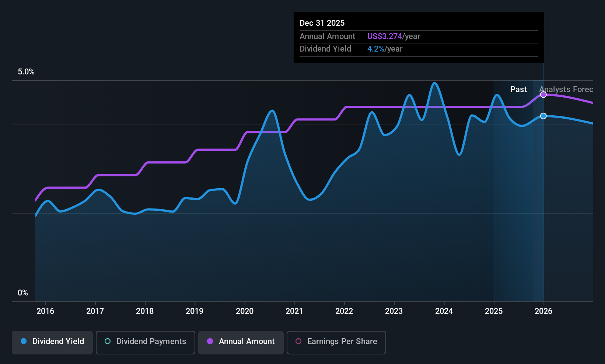Click the hollow circle icon beside Dividend Payments
The image size is (605, 364).
pos(108,342)
